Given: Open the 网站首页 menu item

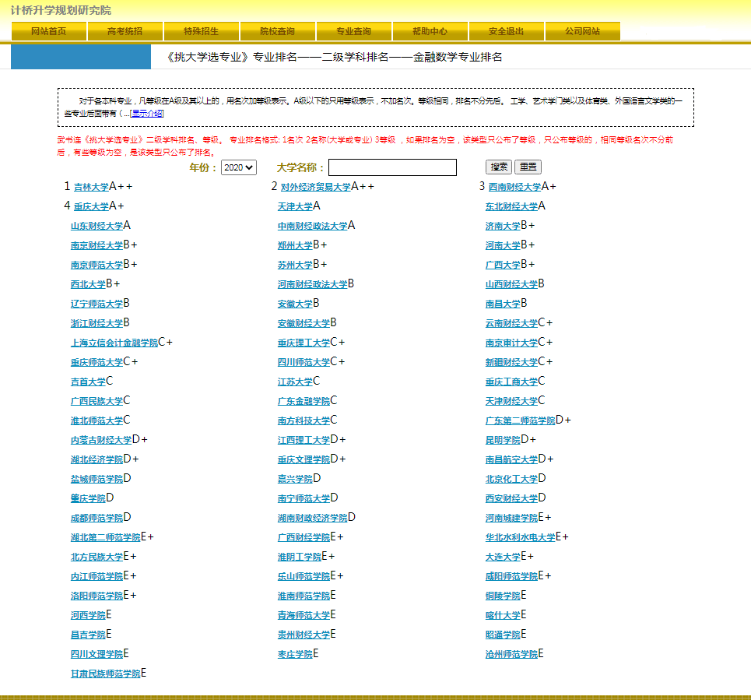Looking at the screenshot, I should click(48, 31).
